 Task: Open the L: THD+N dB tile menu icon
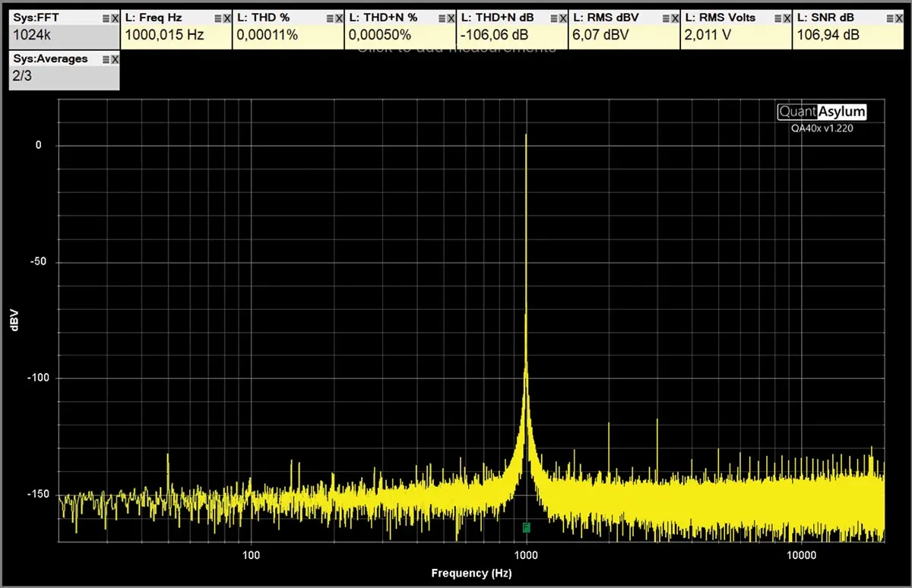(553, 17)
